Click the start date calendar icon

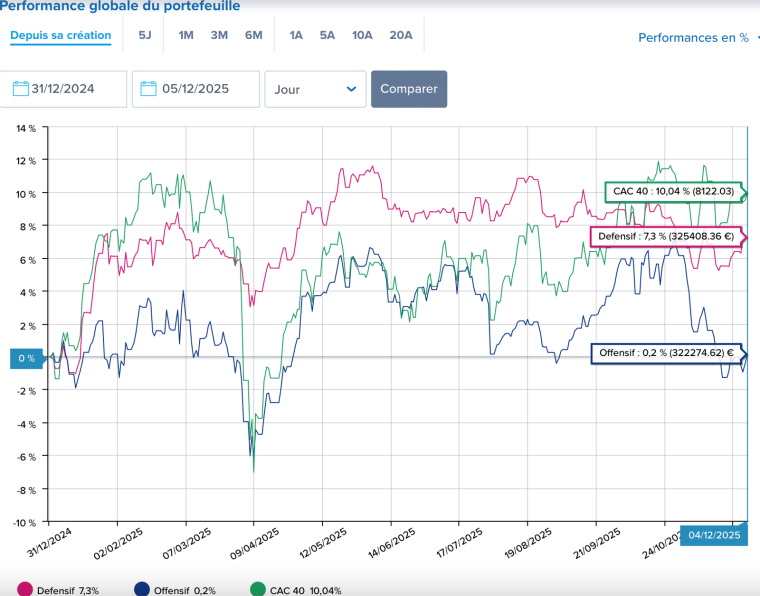pyautogui.click(x=20, y=89)
